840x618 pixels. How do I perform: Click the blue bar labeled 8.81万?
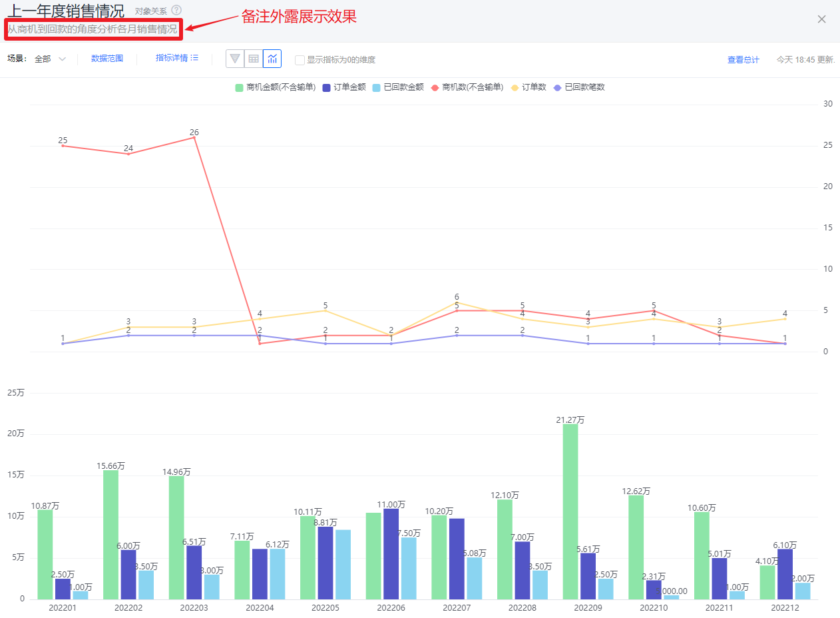(x=325, y=563)
